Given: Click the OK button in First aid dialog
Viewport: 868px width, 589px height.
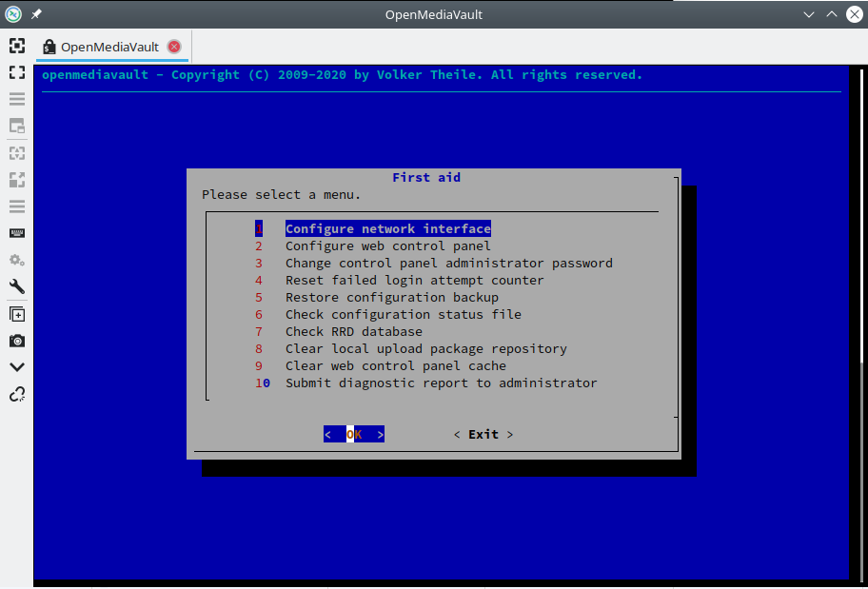Looking at the screenshot, I should point(354,435).
